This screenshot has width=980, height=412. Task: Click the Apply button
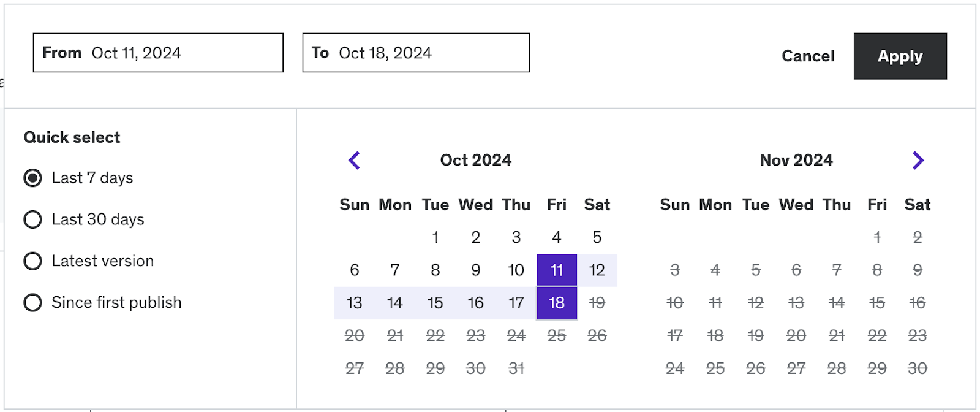click(x=900, y=56)
